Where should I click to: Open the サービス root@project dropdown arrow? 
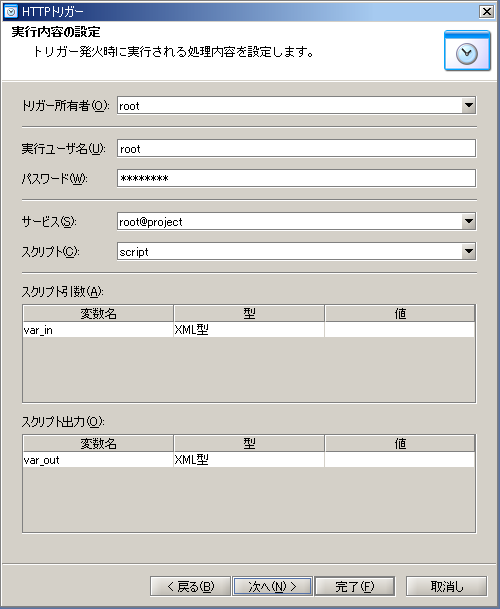pos(469,221)
